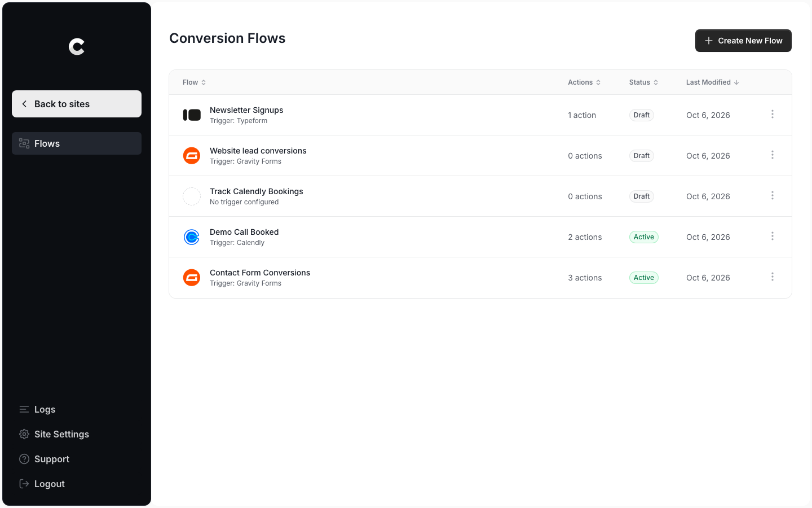Sort the table by Last Modified column
Viewport: 812px width, 508px height.
click(713, 82)
